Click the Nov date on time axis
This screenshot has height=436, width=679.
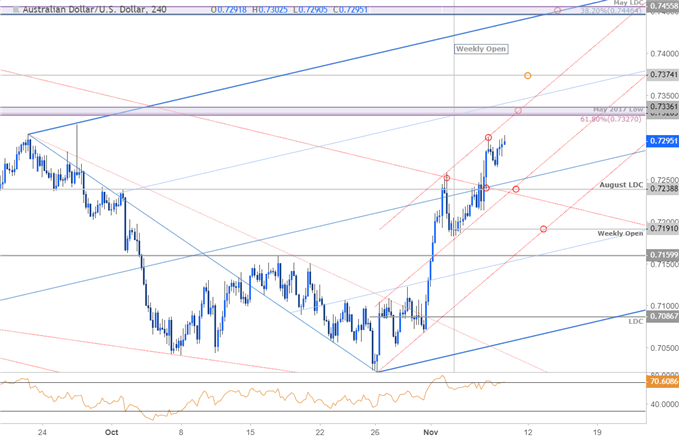(430, 432)
